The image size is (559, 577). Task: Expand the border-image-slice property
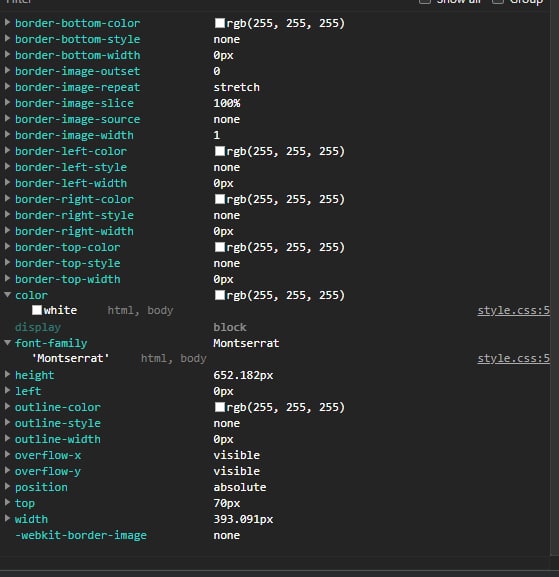tap(7, 102)
